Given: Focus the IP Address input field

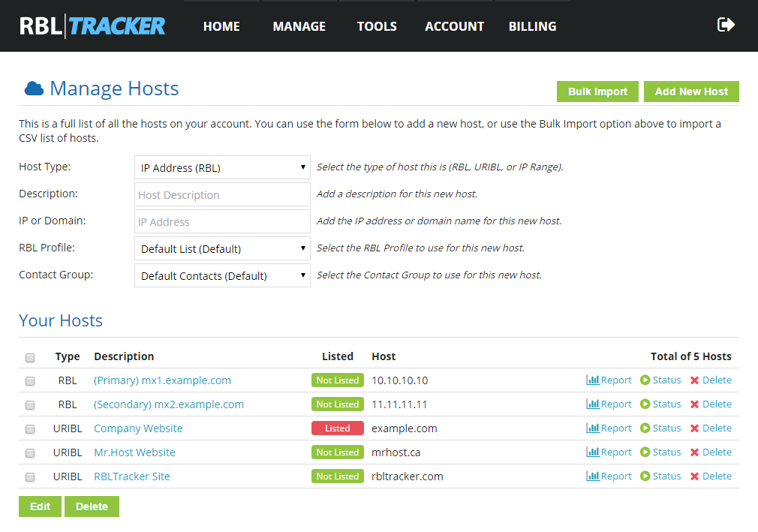Looking at the screenshot, I should pyautogui.click(x=222, y=222).
